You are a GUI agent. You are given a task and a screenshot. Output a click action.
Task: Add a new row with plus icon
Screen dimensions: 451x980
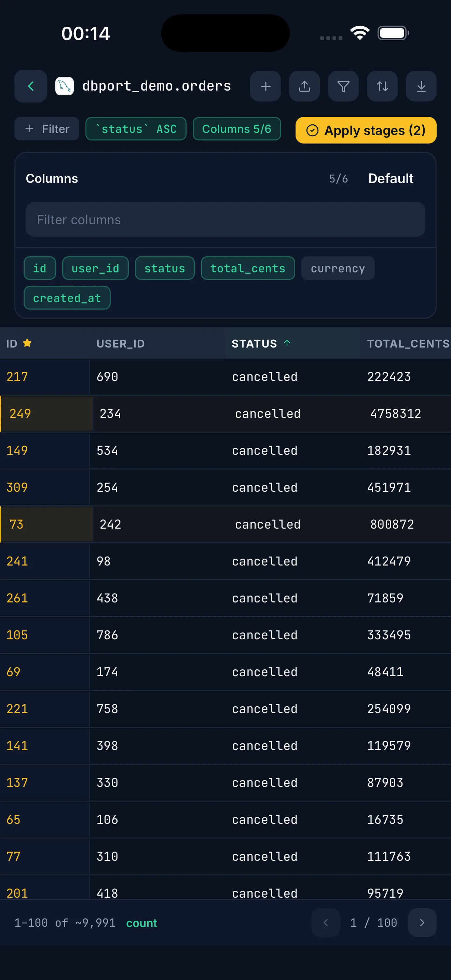[x=265, y=86]
